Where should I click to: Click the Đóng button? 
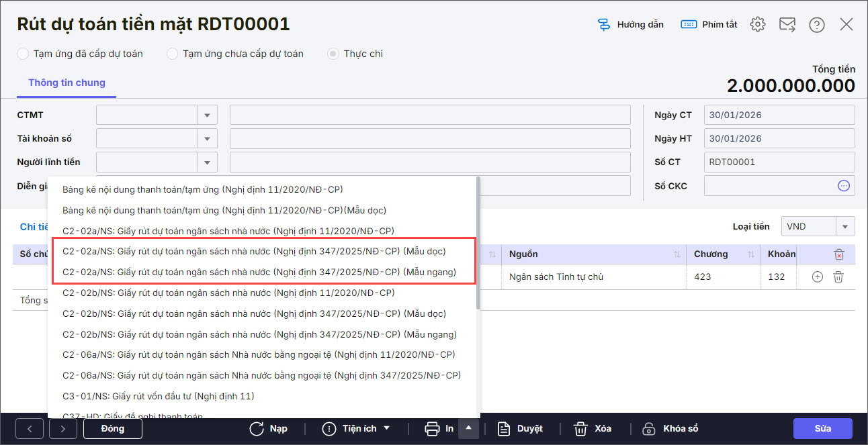112,429
